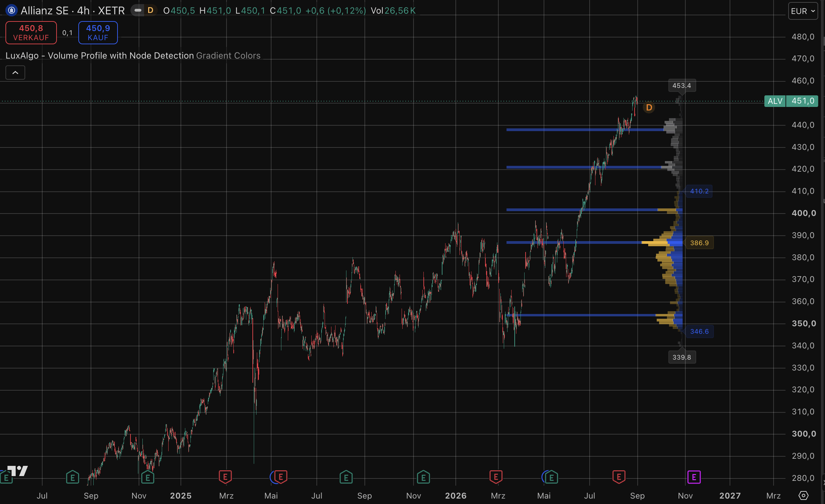Open the red E earnings marker at Mrz 2025
This screenshot has width=825, height=504.
pyautogui.click(x=225, y=477)
